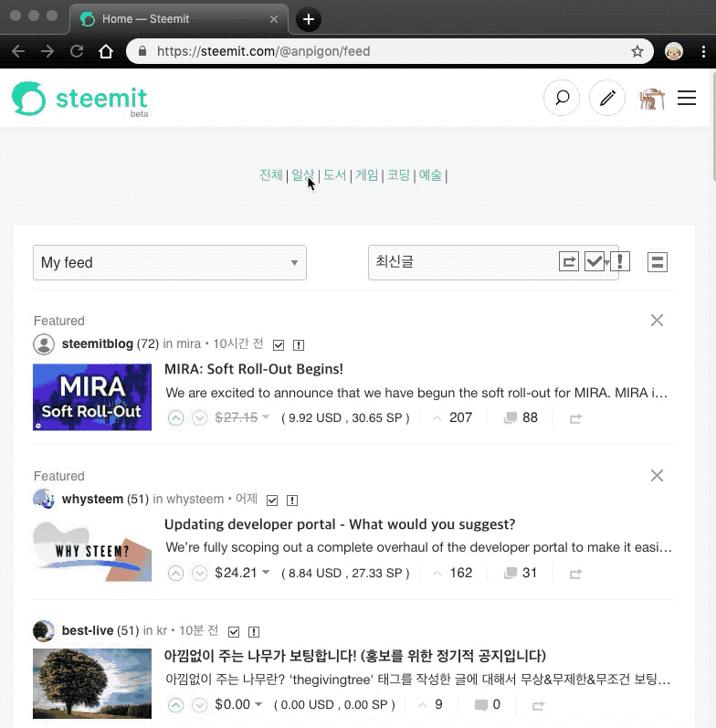Image resolution: width=716 pixels, height=728 pixels.
Task: Open best-live author profile link
Action: pyautogui.click(x=88, y=630)
